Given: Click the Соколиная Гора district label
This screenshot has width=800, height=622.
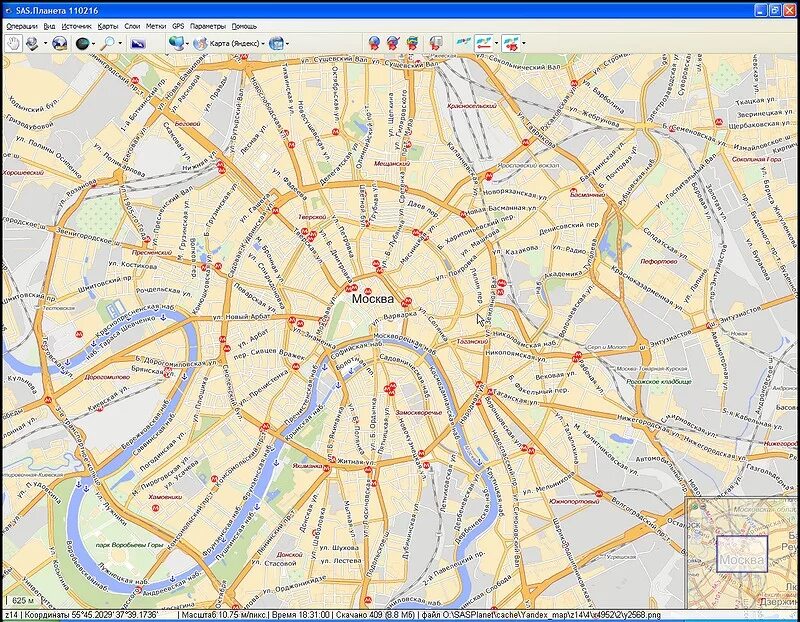Looking at the screenshot, I should pos(757,159).
